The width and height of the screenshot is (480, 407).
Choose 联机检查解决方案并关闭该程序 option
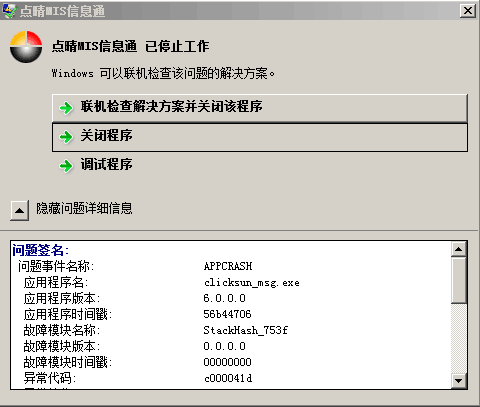[x=260, y=108]
